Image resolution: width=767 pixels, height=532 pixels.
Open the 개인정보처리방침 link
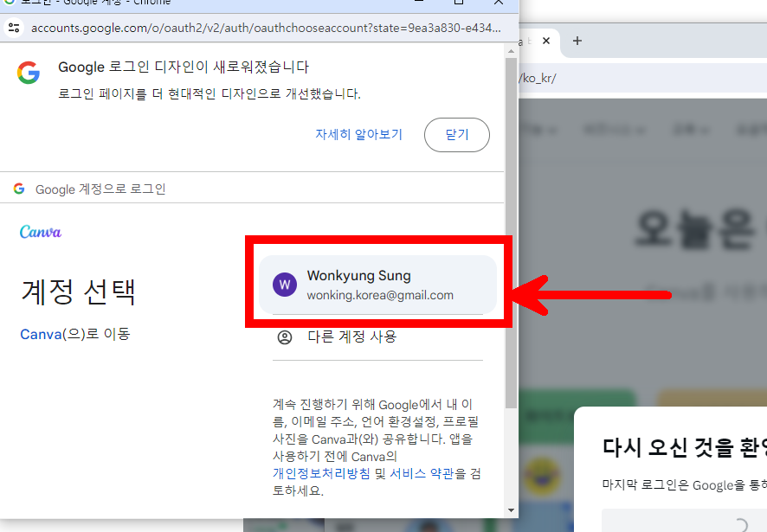point(321,473)
